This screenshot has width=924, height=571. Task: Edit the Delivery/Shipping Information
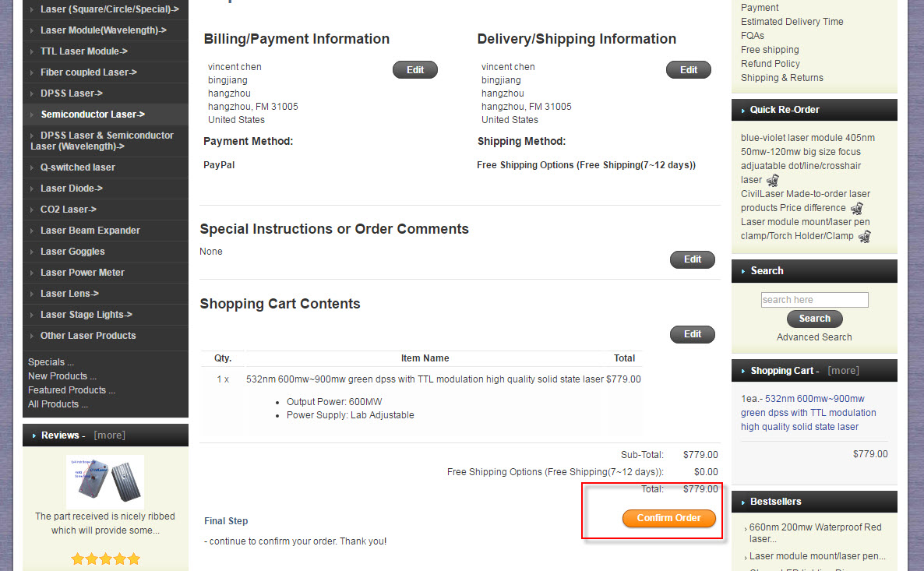pos(689,70)
